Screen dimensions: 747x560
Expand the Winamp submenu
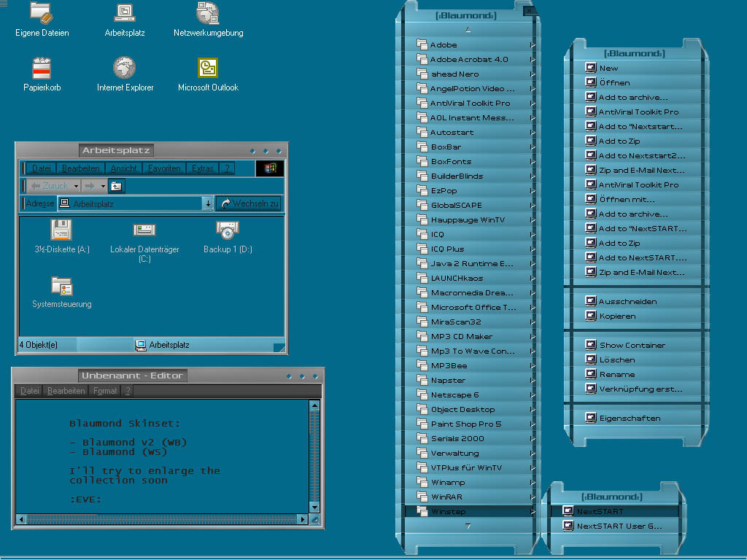[533, 483]
